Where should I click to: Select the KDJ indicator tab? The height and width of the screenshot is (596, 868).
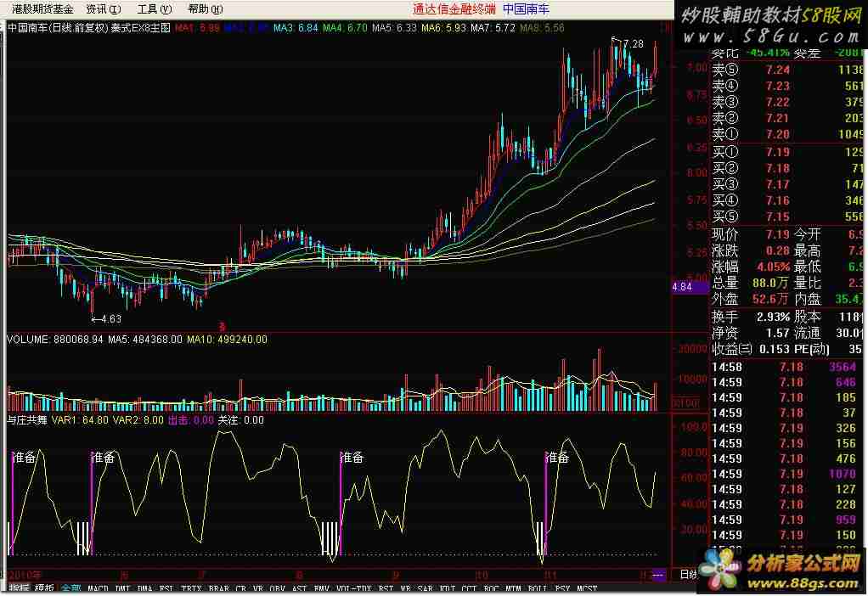[x=447, y=589]
